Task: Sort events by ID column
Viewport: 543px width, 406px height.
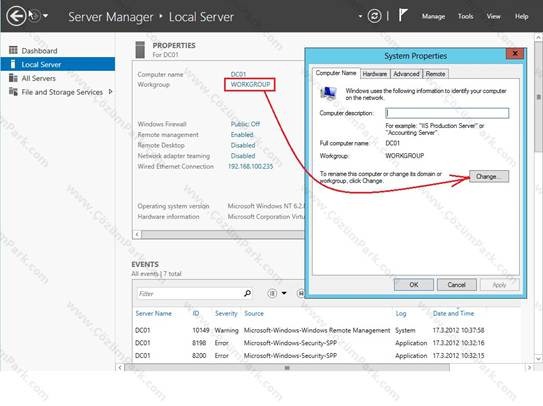Action: (196, 314)
